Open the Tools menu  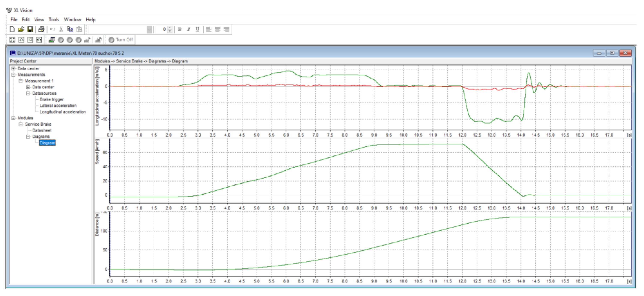click(54, 20)
